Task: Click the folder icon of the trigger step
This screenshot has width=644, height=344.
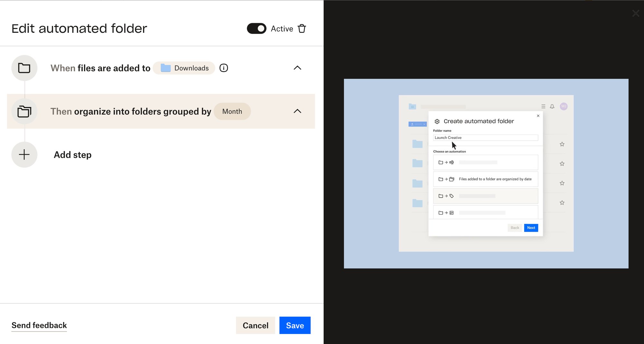Action: (x=24, y=68)
